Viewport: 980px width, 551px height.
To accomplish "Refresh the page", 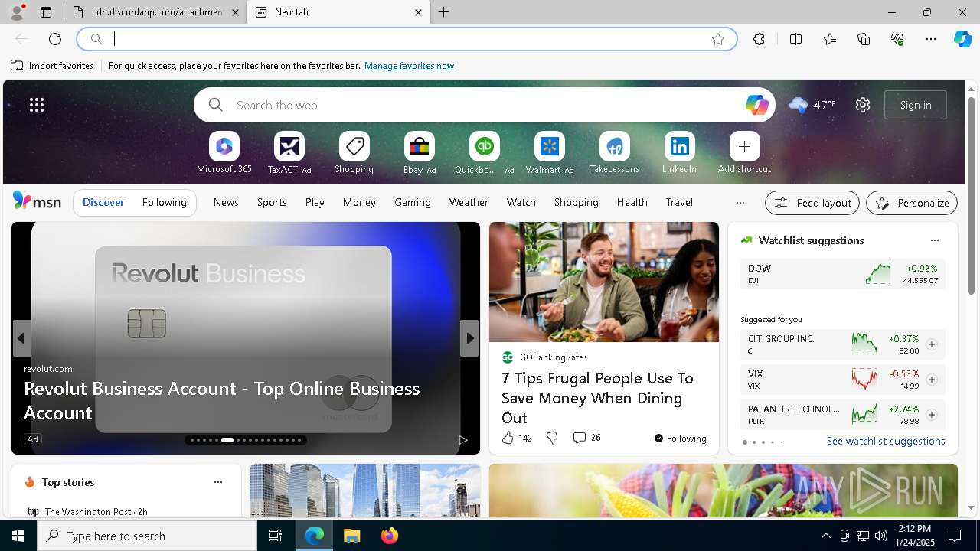I will coord(55,39).
